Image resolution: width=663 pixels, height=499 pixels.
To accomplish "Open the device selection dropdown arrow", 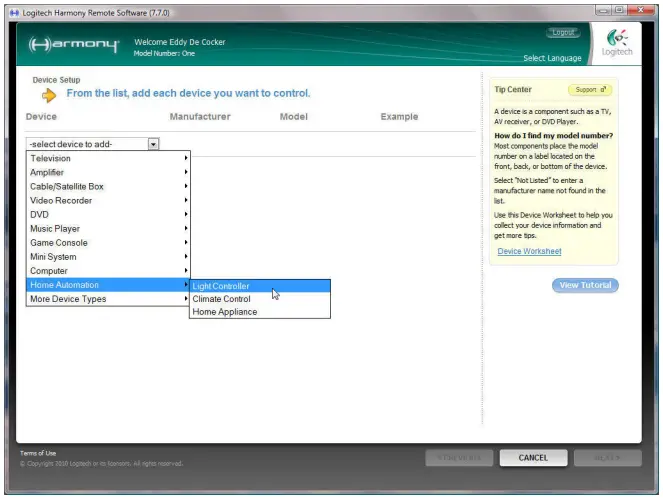I will point(153,144).
